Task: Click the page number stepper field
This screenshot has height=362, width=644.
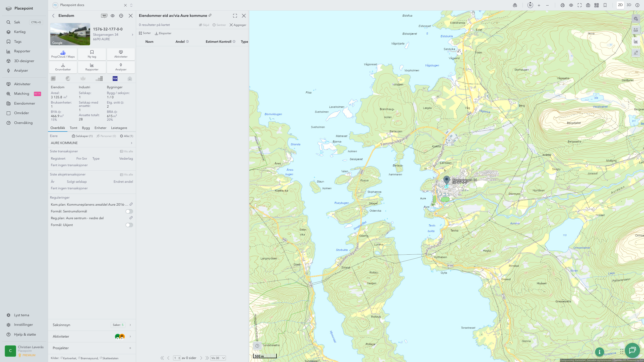Action: point(177,358)
